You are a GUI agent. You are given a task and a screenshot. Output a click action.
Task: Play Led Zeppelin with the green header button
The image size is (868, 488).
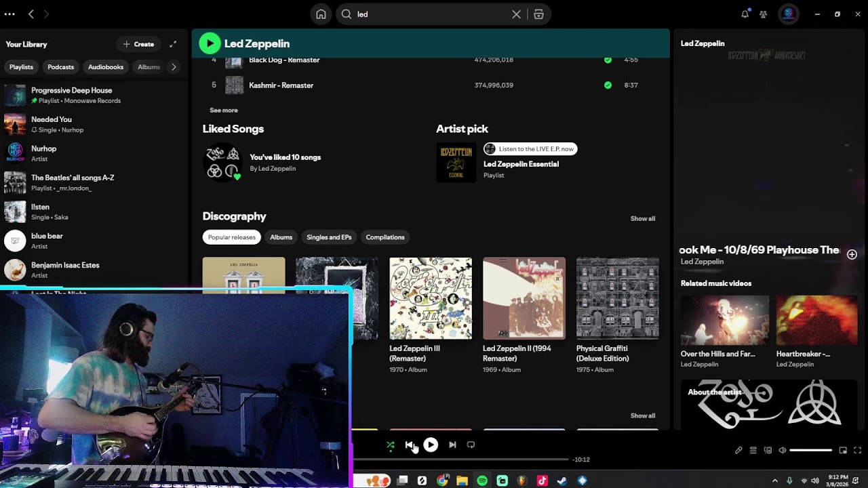point(210,43)
